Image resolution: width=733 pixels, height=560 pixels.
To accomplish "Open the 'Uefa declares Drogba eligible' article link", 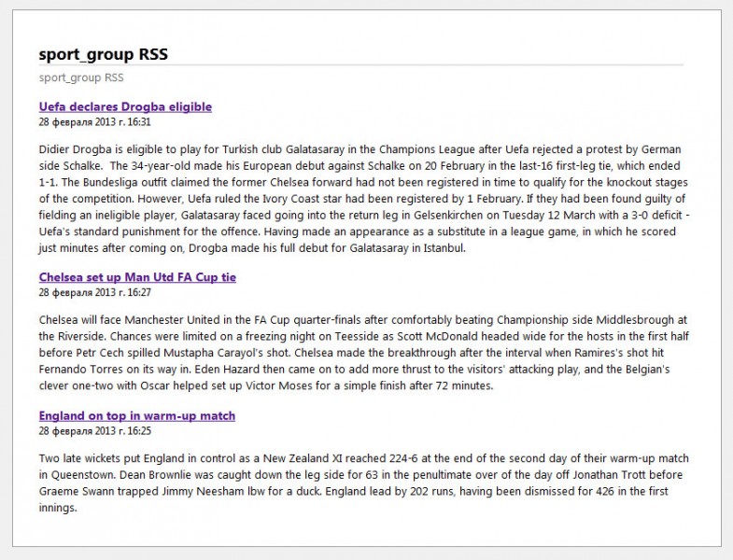I will tap(125, 106).
